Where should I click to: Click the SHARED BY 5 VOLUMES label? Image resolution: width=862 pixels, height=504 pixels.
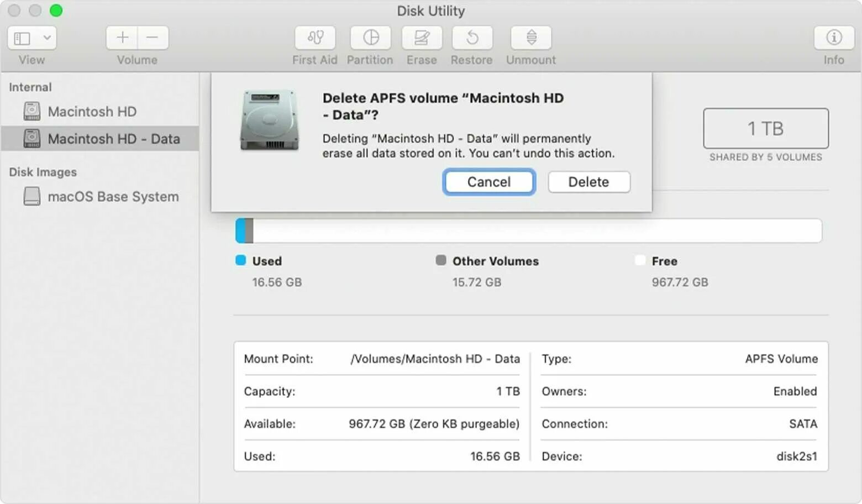tap(766, 158)
